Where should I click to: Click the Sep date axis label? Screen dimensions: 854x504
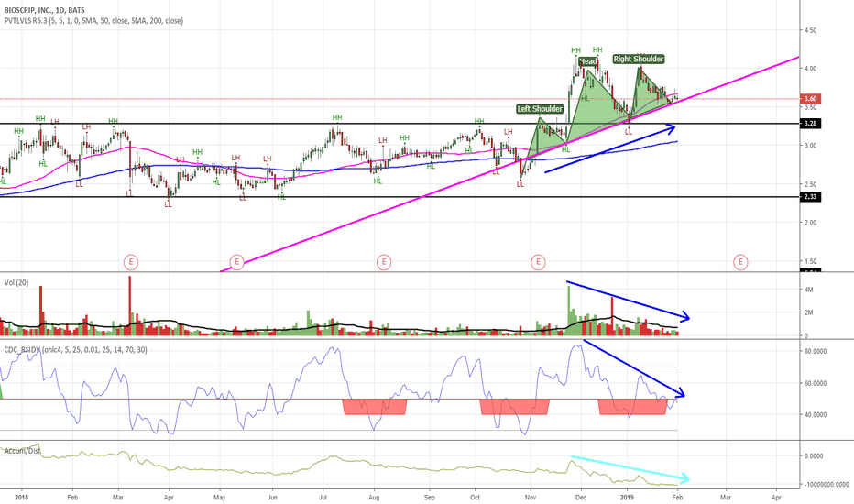click(430, 497)
